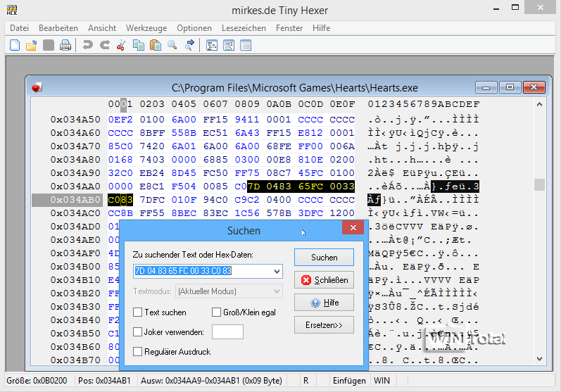Open the Lesezeichen menu
561x392 pixels.
(x=244, y=28)
